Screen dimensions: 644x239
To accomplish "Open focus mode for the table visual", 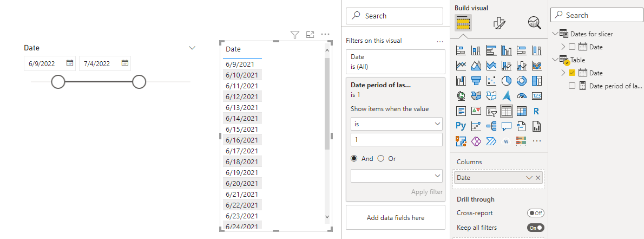I will point(310,35).
